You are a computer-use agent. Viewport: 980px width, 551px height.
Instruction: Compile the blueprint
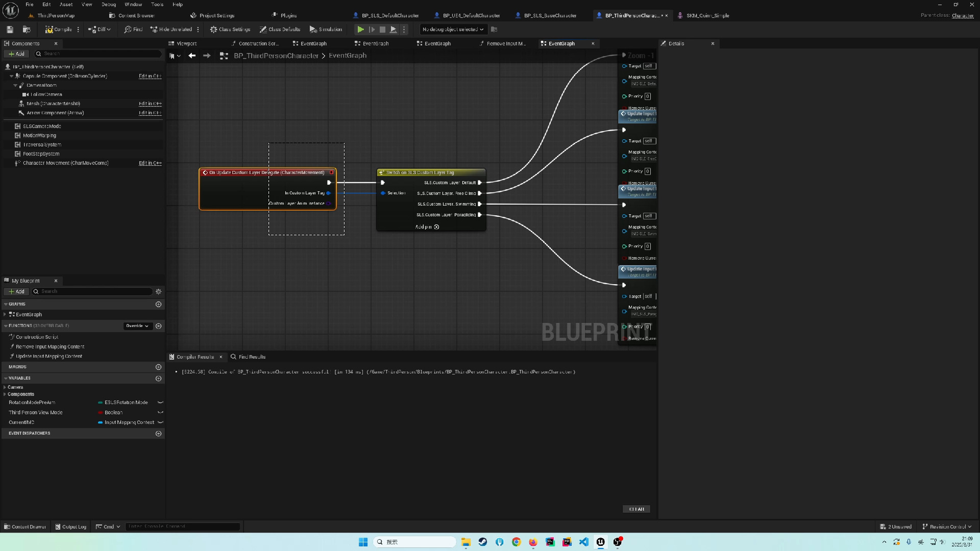tap(58, 30)
